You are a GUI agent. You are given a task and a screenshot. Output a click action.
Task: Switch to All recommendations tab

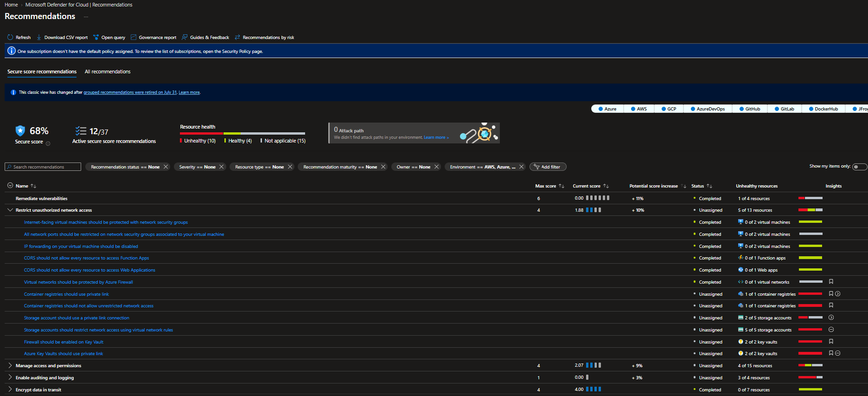[x=108, y=71]
